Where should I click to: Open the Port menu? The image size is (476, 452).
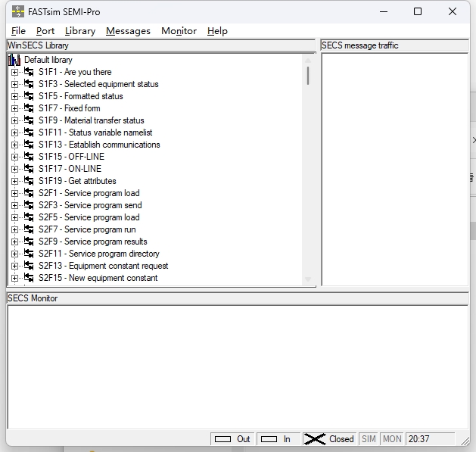(45, 31)
